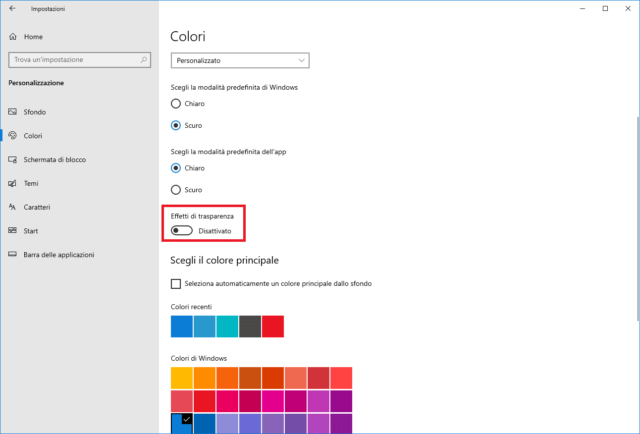Click the Barra delle applicazioni icon
The height and width of the screenshot is (434, 640).
coord(12,255)
